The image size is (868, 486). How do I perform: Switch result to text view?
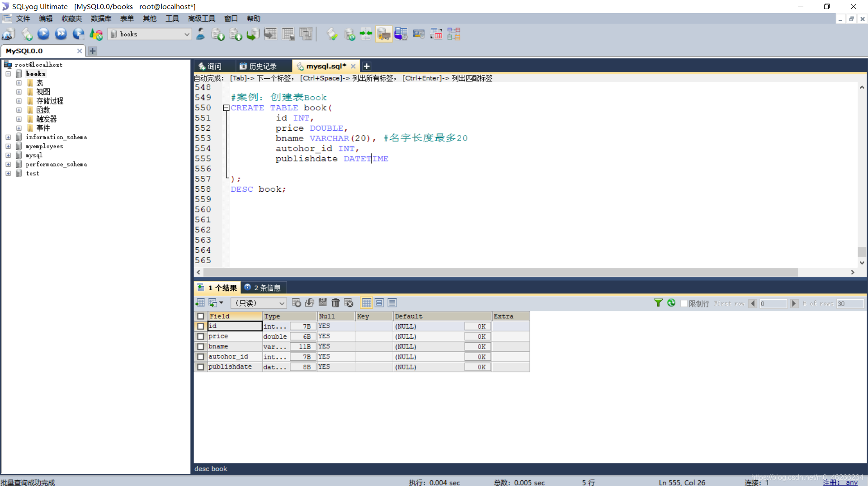point(392,303)
